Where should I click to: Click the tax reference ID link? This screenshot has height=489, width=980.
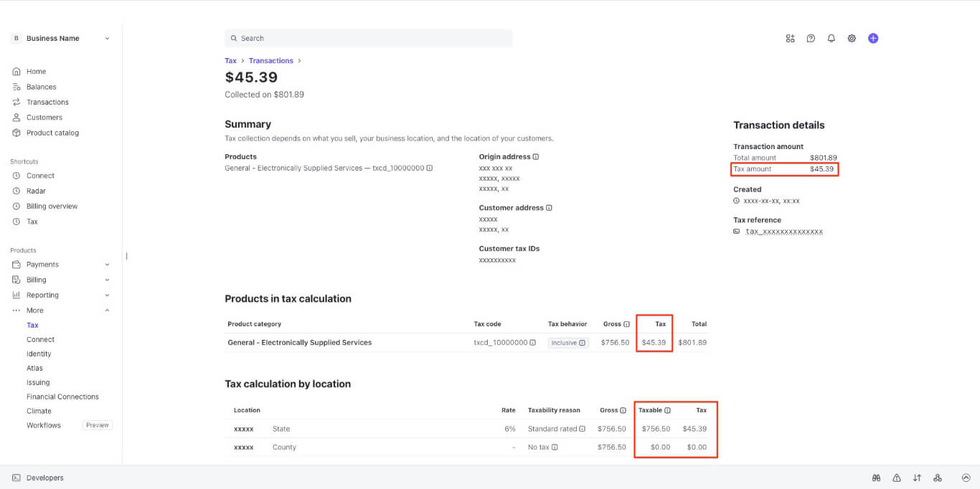click(x=783, y=232)
